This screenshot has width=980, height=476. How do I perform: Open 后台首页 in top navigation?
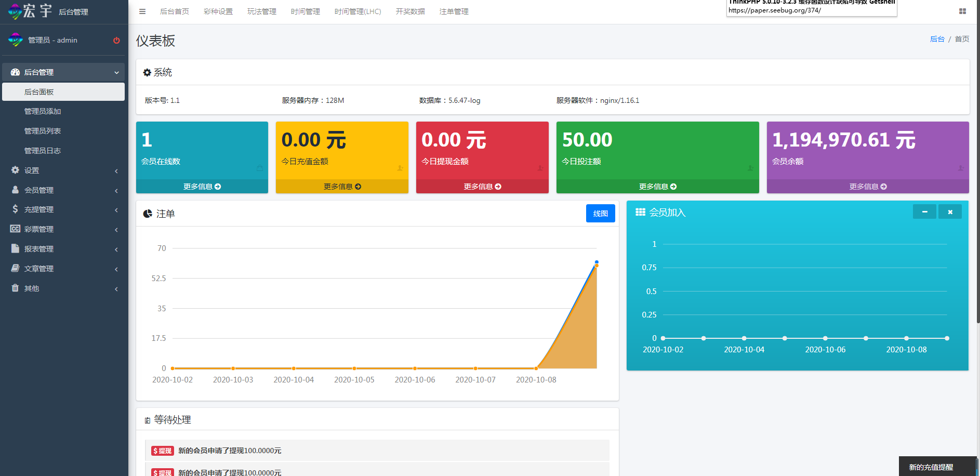pos(175,11)
